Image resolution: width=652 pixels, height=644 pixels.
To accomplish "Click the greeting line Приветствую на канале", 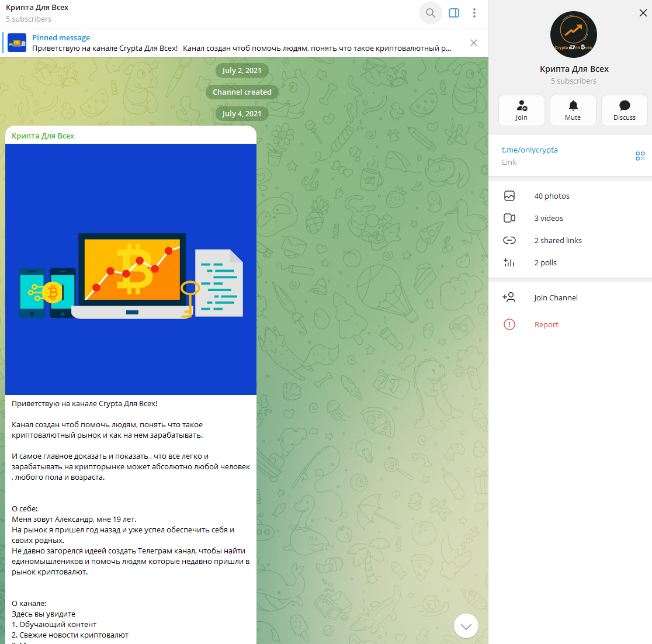I will pos(84,404).
